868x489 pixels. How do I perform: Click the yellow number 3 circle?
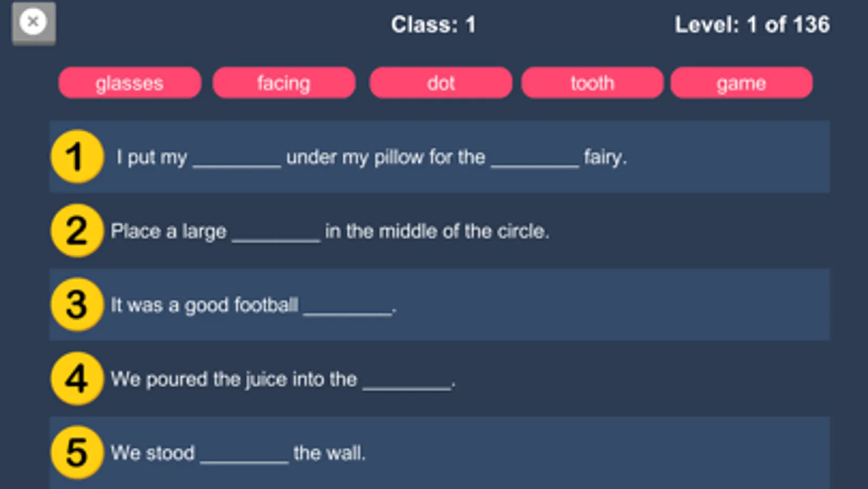point(77,304)
